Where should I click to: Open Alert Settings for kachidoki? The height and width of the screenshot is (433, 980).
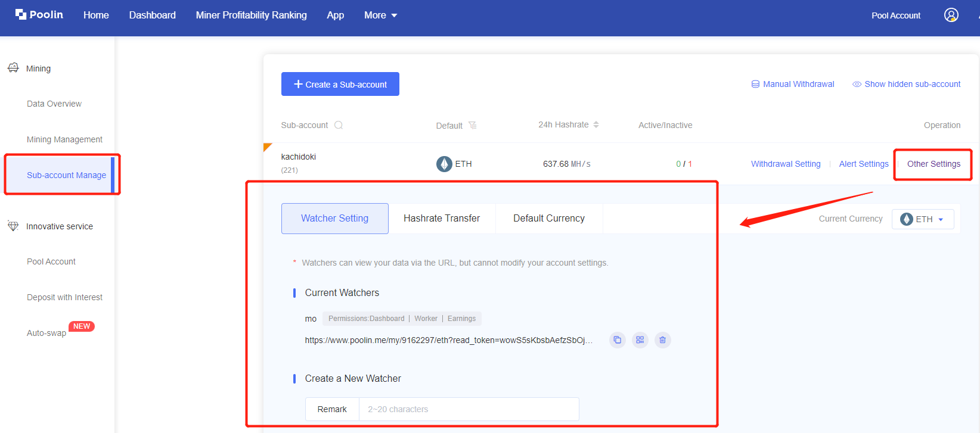pyautogui.click(x=864, y=164)
